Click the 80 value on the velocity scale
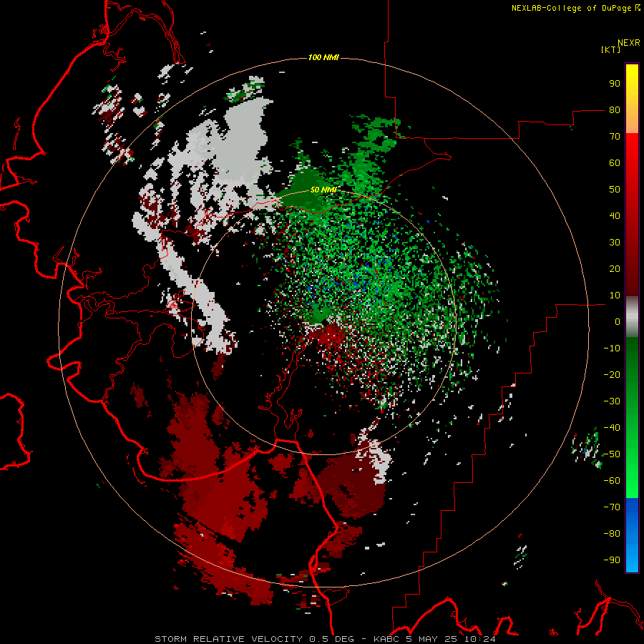Viewport: 644px width, 644px height. pyautogui.click(x=615, y=110)
